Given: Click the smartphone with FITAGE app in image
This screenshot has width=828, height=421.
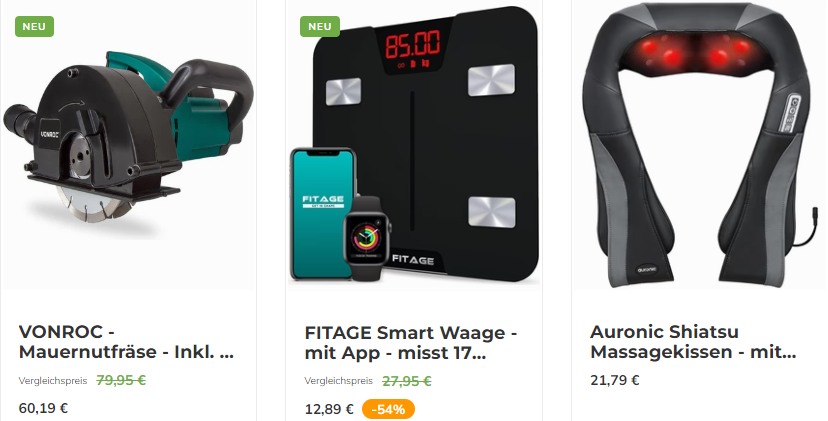Looking at the screenshot, I should click(x=321, y=213).
